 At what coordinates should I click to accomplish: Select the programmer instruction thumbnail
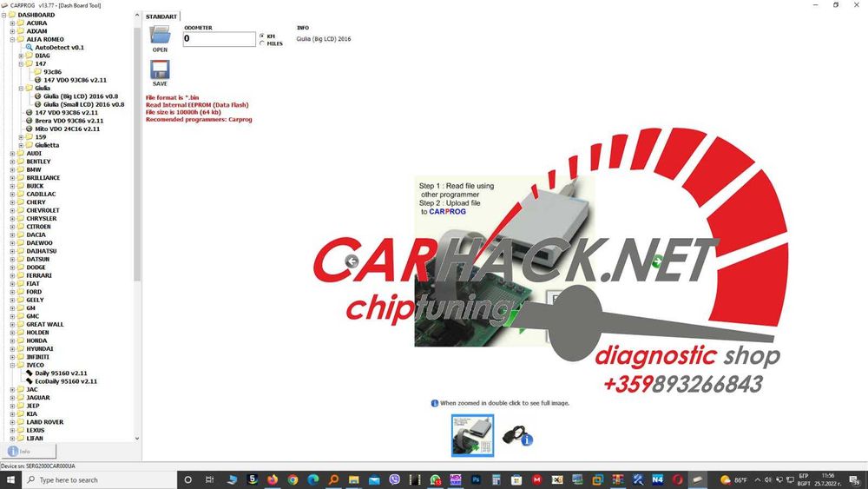coord(472,436)
